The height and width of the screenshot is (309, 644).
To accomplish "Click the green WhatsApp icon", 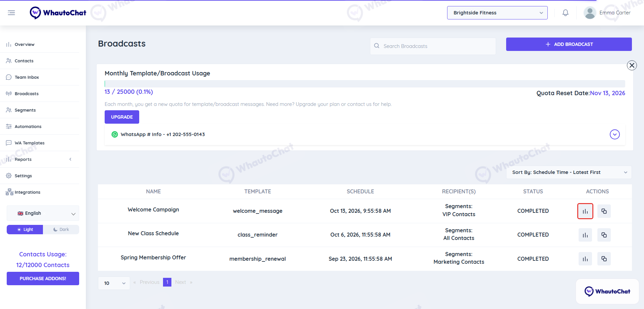I will point(115,134).
